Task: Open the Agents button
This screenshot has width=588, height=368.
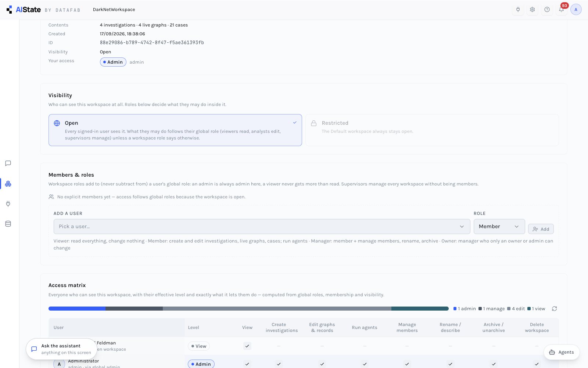Action: pos(562,352)
